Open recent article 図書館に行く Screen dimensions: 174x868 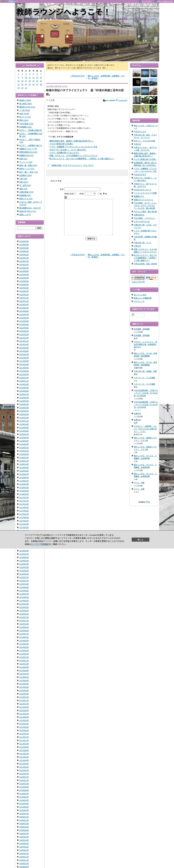point(139,196)
